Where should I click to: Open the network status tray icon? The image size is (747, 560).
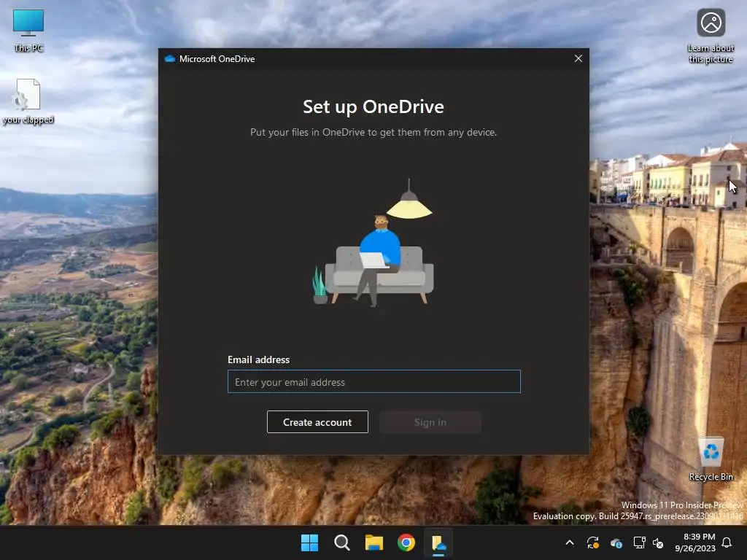click(639, 542)
